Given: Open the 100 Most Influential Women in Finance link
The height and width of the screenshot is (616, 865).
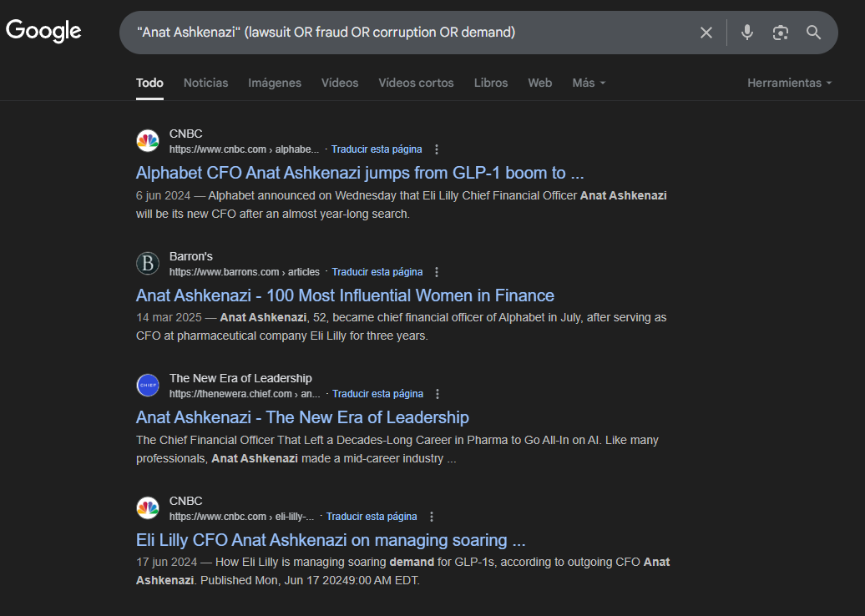Looking at the screenshot, I should point(345,295).
